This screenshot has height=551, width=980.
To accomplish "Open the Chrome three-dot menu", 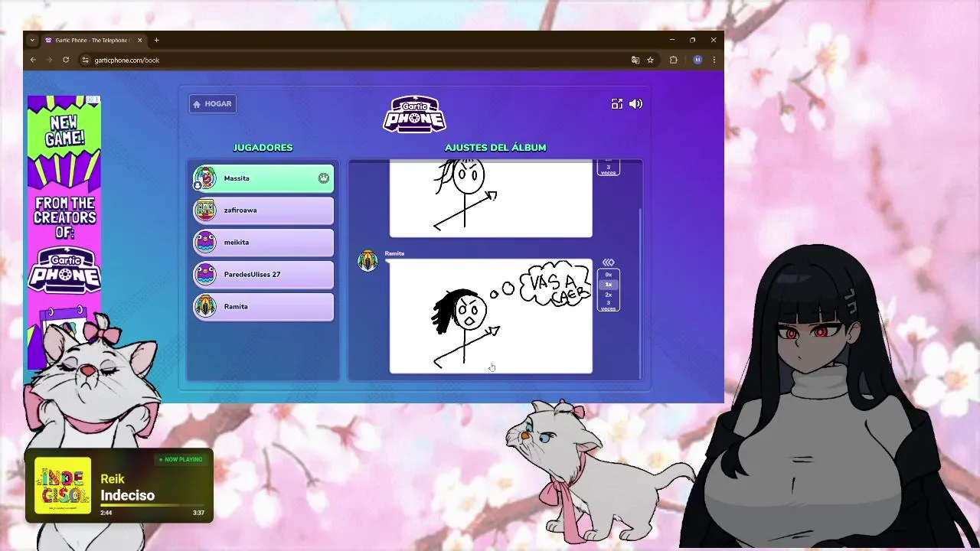I will [x=714, y=60].
